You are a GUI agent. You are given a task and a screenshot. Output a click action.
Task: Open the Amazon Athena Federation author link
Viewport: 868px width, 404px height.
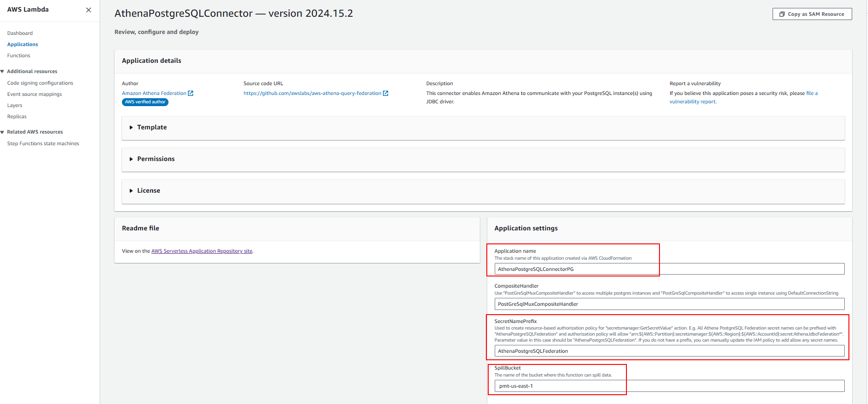click(154, 94)
